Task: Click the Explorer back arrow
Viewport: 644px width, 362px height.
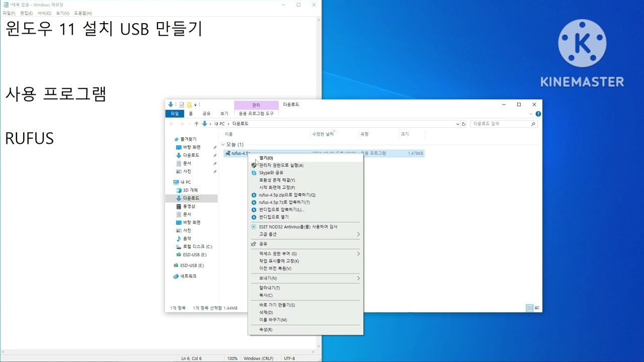Action: 172,124
